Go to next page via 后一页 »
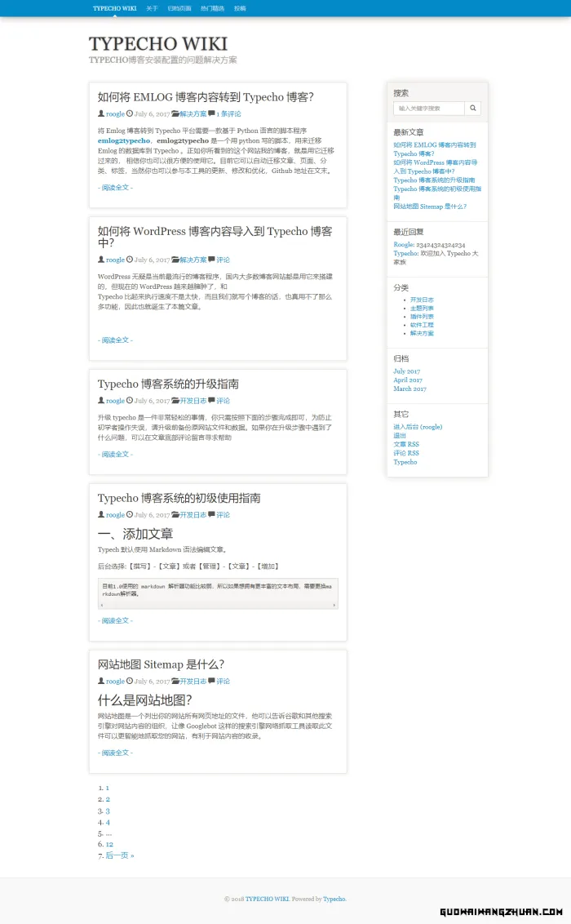This screenshot has width=571, height=924. point(119,855)
